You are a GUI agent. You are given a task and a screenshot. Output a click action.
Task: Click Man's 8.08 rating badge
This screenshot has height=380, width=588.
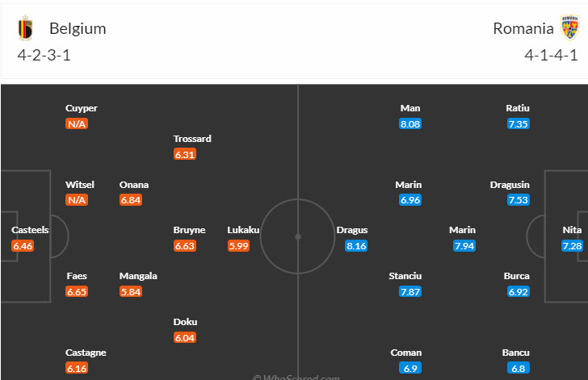pyautogui.click(x=410, y=124)
